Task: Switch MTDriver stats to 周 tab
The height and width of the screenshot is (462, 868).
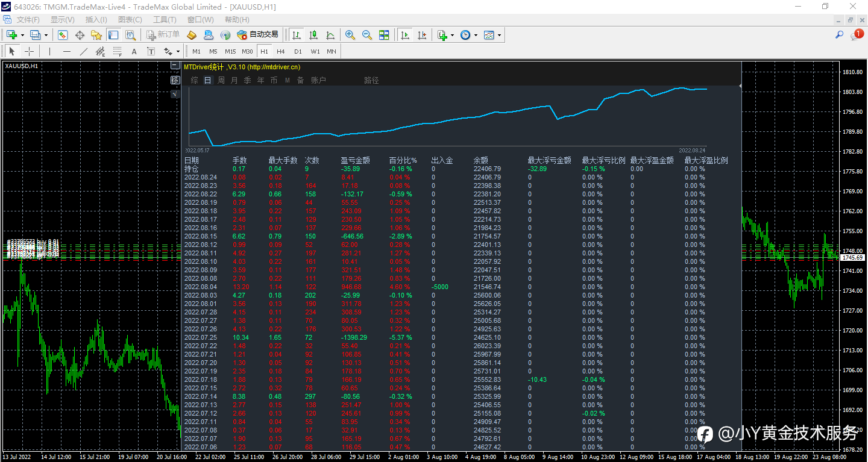Action: click(x=221, y=80)
